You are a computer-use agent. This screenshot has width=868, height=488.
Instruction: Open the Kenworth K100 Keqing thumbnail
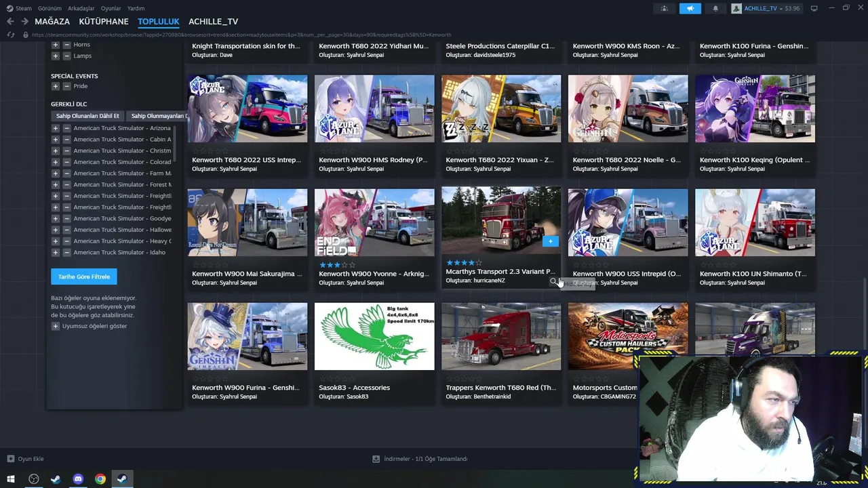[755, 108]
